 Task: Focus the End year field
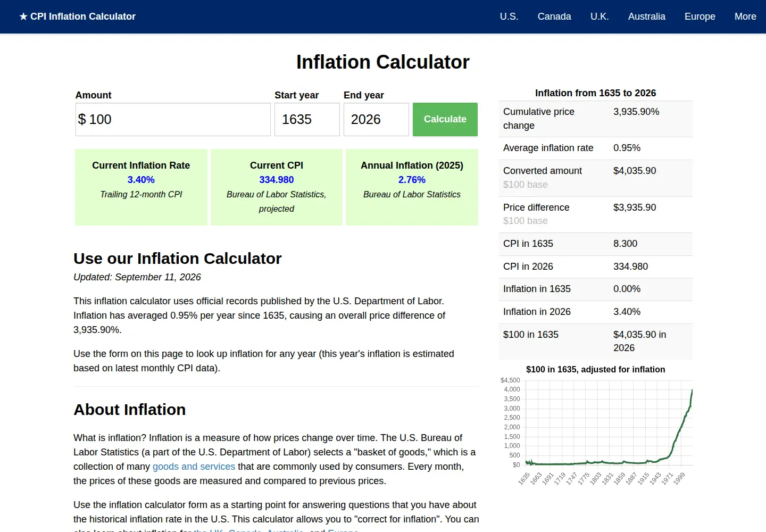point(376,119)
